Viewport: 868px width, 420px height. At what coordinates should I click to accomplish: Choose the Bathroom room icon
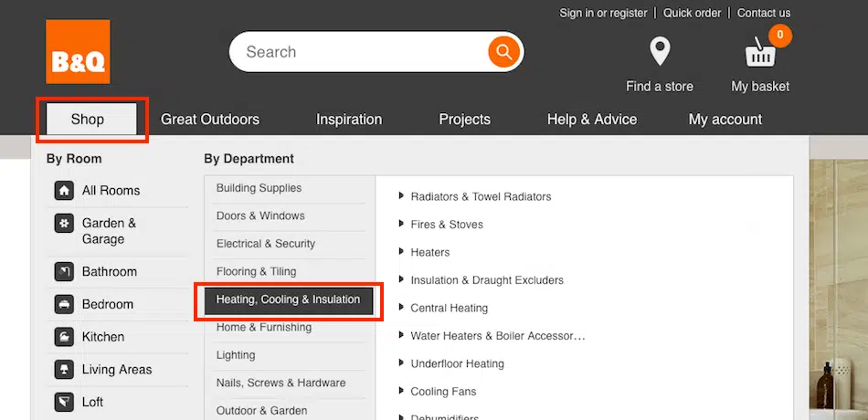click(64, 272)
